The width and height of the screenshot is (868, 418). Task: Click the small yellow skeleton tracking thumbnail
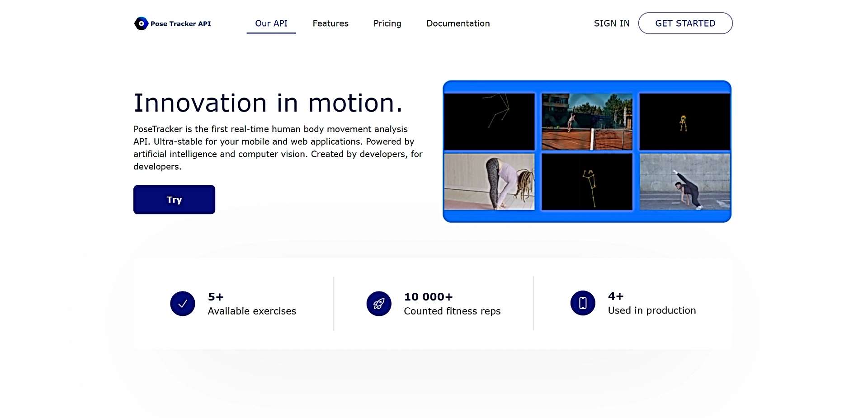point(684,121)
